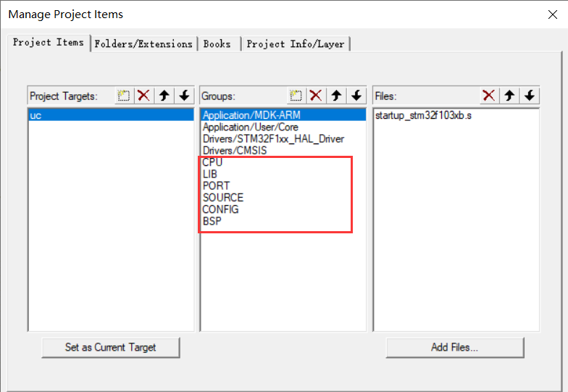Create a new group with New icon
568x392 pixels.
click(296, 96)
